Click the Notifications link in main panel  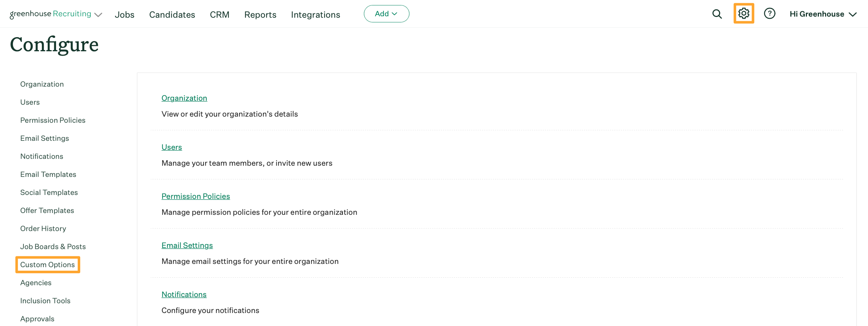(x=184, y=295)
